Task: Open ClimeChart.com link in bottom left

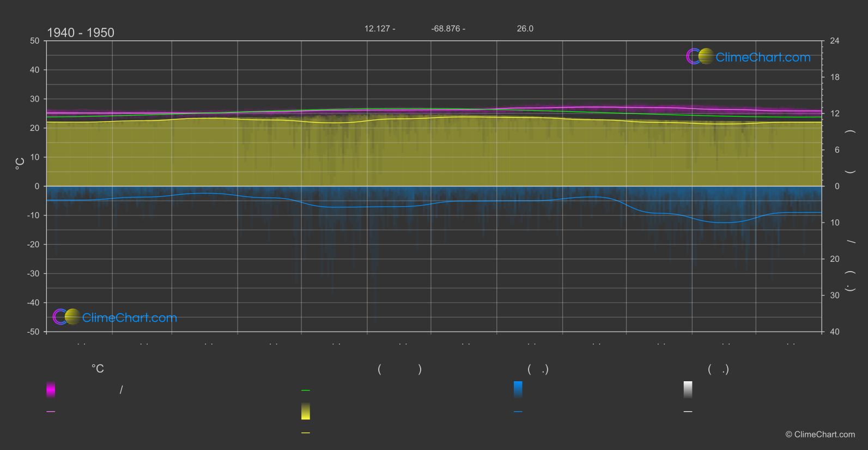Action: point(130,318)
